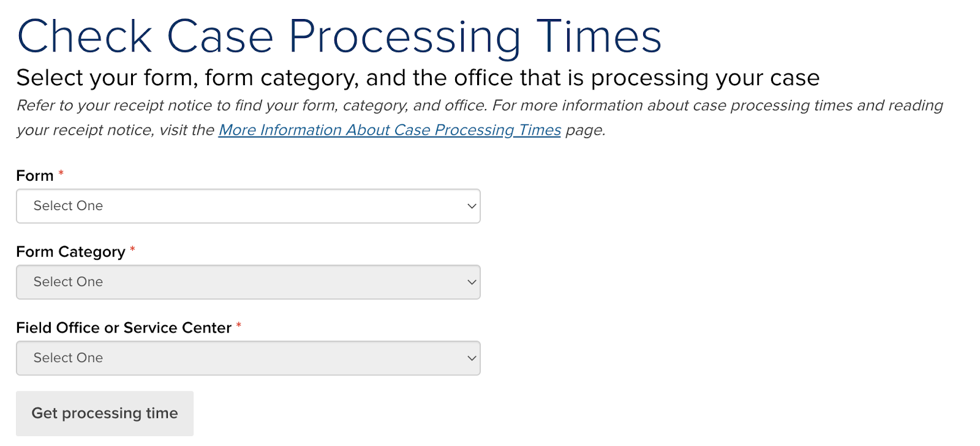Click the red asterisk beside Field Office or Service Center
980x446 pixels.
click(239, 325)
